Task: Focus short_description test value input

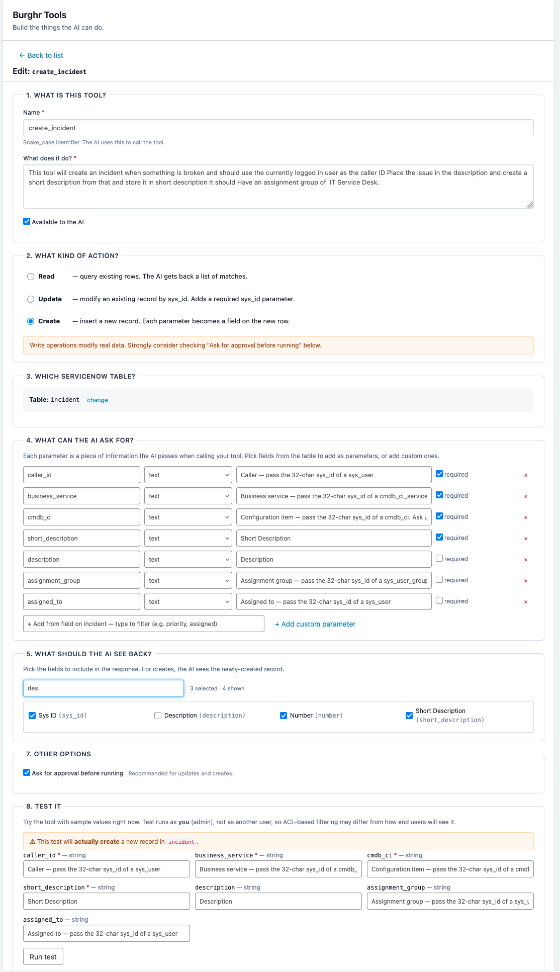Action: (107, 901)
